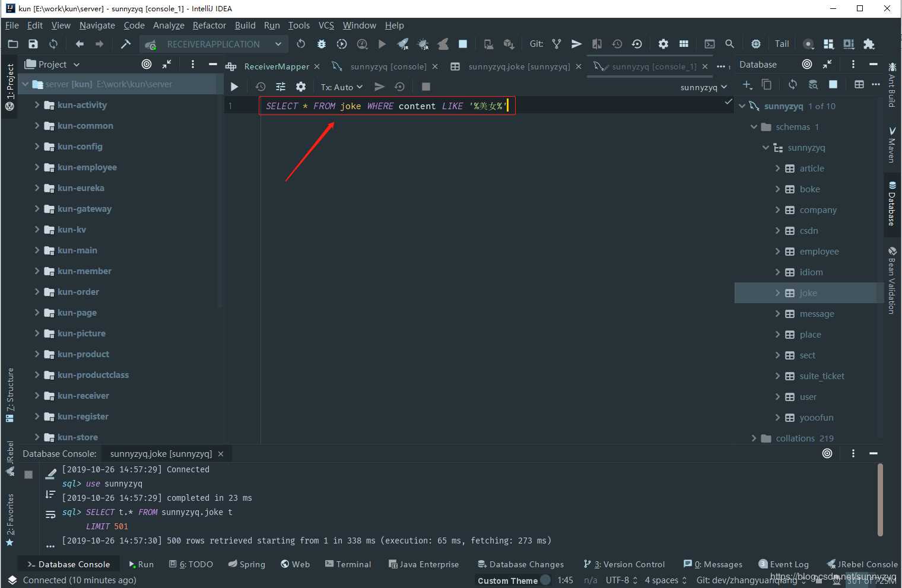Open the Refactor menu
The height and width of the screenshot is (588, 902).
[x=209, y=26]
